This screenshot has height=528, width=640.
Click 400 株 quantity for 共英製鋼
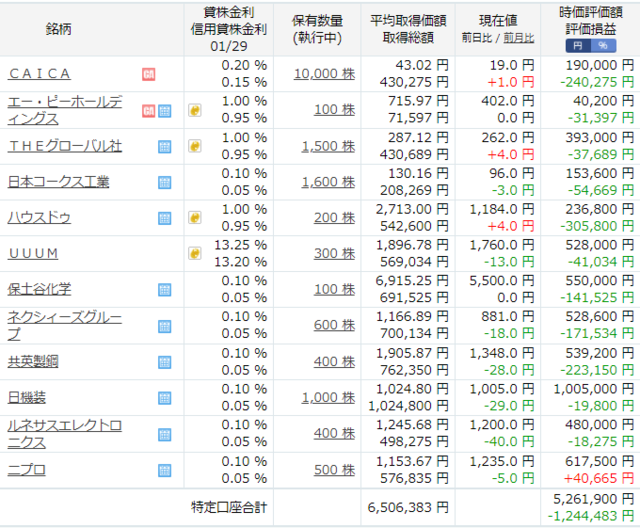pyautogui.click(x=334, y=362)
